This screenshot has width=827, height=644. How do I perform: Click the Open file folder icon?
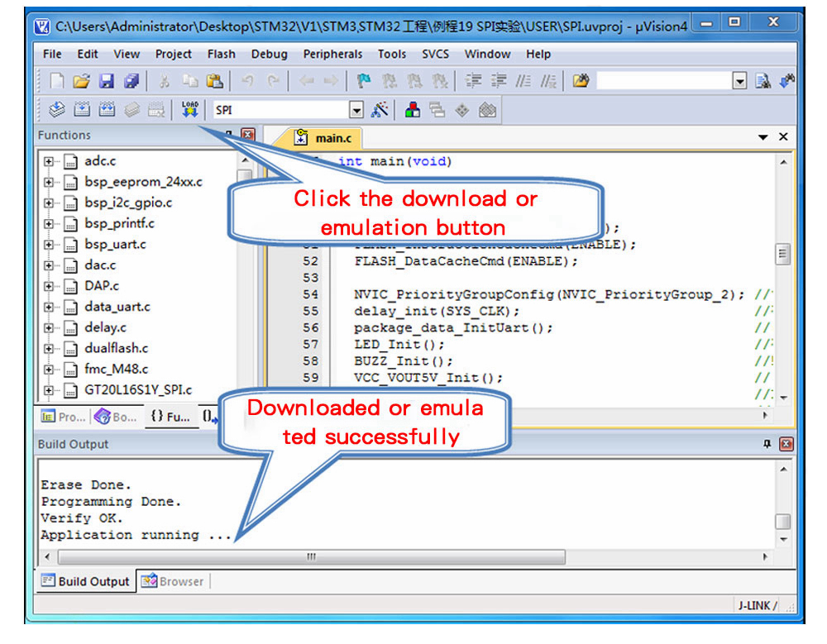(81, 81)
